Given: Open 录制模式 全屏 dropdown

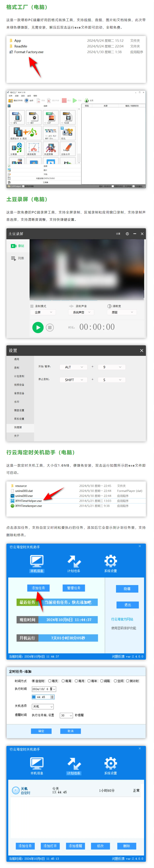Looking at the screenshot, I should [x=43, y=312].
